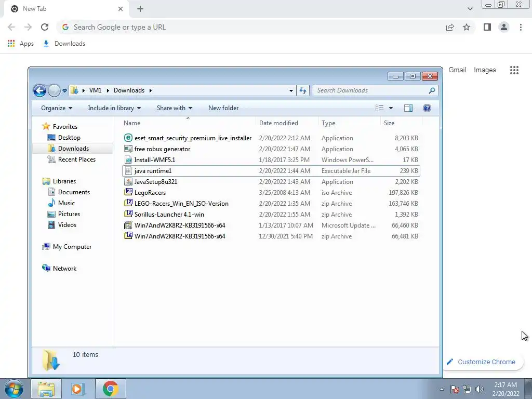Expand the arrow after Downloads in breadcrumb

[150, 90]
